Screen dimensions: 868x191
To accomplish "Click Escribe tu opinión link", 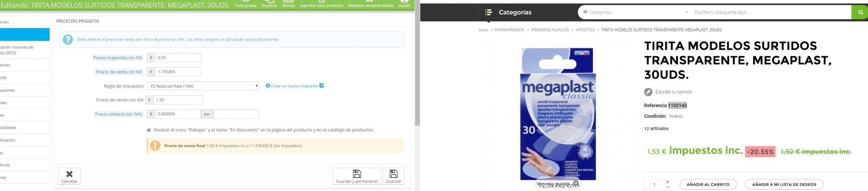I will [674, 92].
